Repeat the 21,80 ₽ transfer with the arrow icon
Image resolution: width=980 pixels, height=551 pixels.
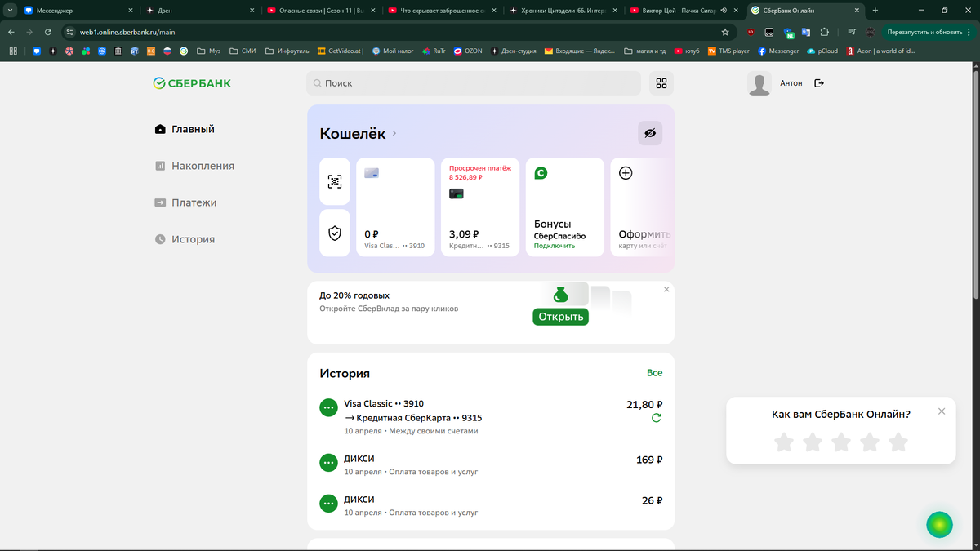click(x=657, y=418)
